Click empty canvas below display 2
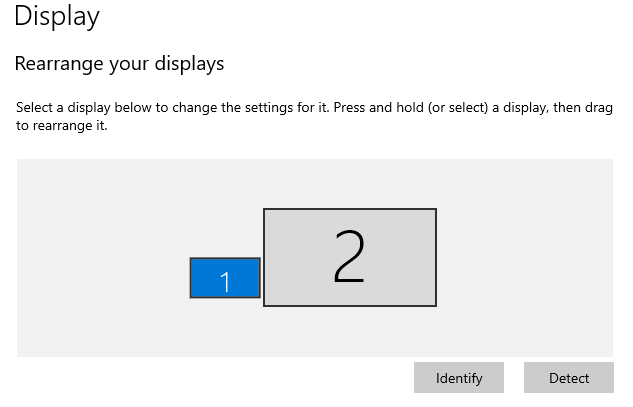633x407 pixels. pos(350,332)
